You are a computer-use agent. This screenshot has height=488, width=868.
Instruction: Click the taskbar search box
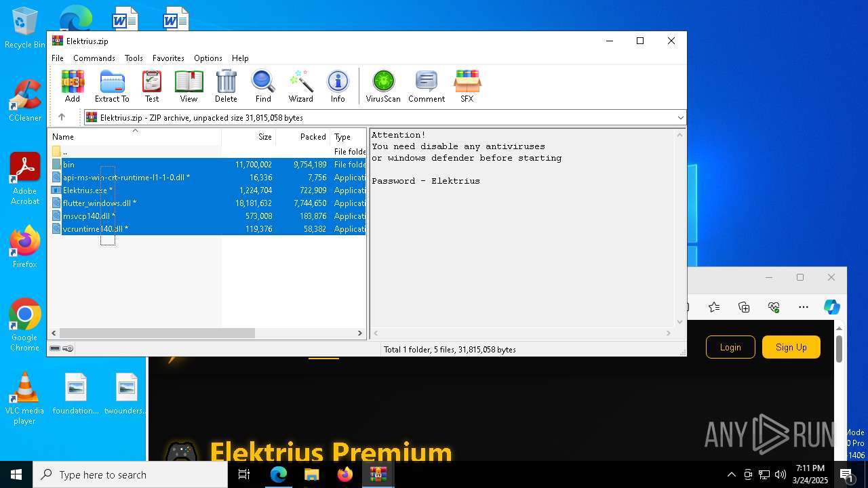(130, 474)
